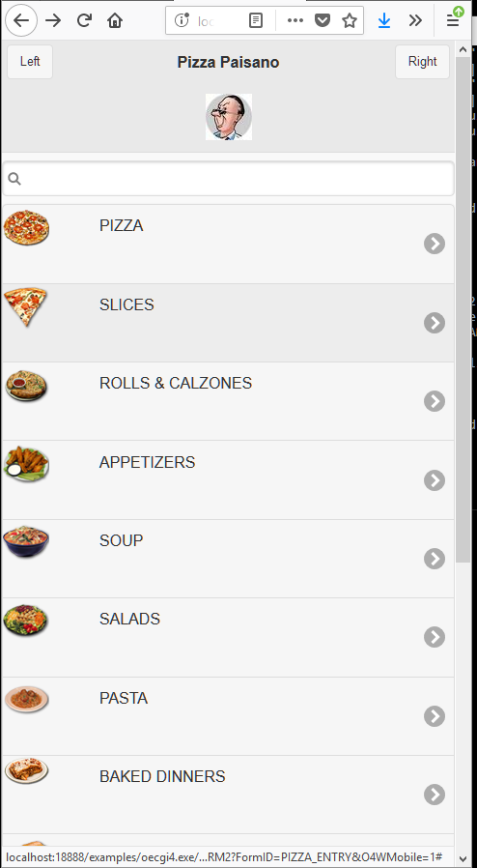477x868 pixels.
Task: Open the downloads arrow icon
Action: [384, 21]
